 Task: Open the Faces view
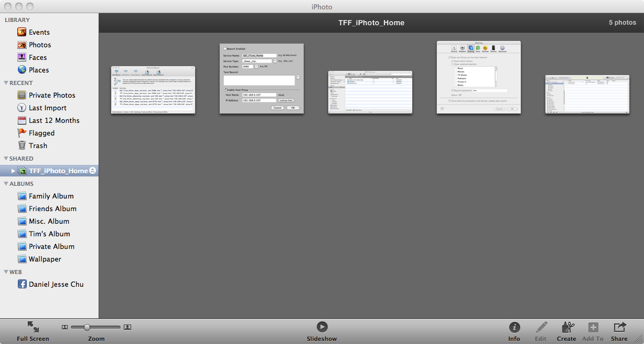pyautogui.click(x=38, y=57)
